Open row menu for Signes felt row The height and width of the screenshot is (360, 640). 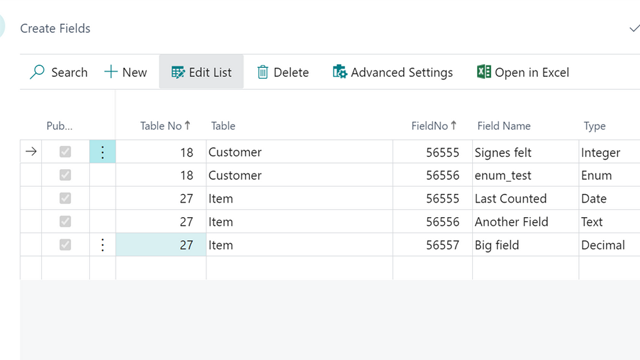[x=102, y=152]
